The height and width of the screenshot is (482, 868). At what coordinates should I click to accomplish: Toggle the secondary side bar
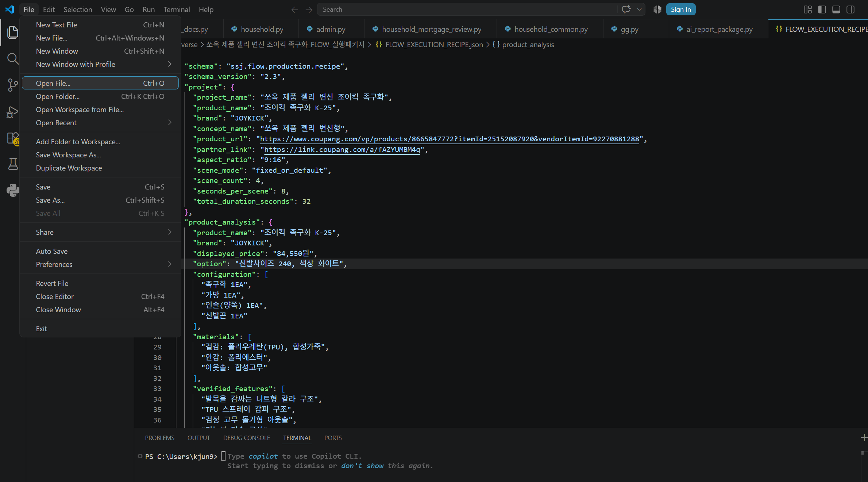(x=850, y=9)
